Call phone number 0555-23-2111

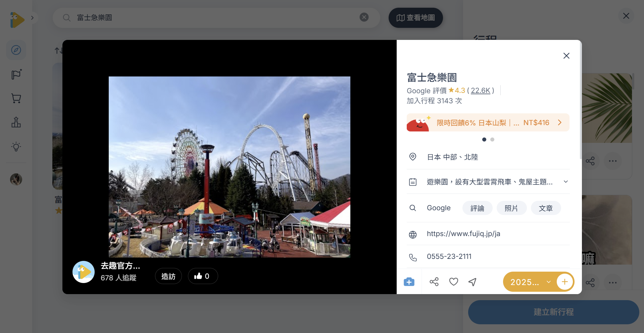pyautogui.click(x=449, y=257)
